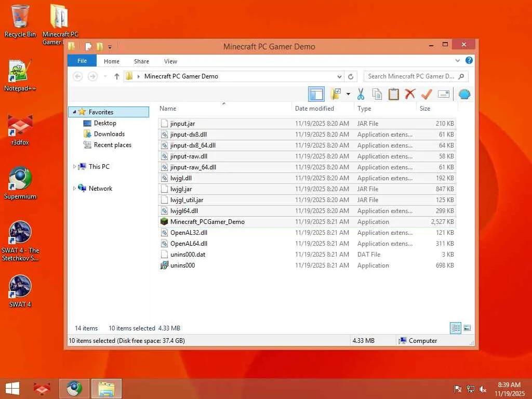The height and width of the screenshot is (399, 532).
Task: Click the blue shell icon
Action: click(464, 94)
